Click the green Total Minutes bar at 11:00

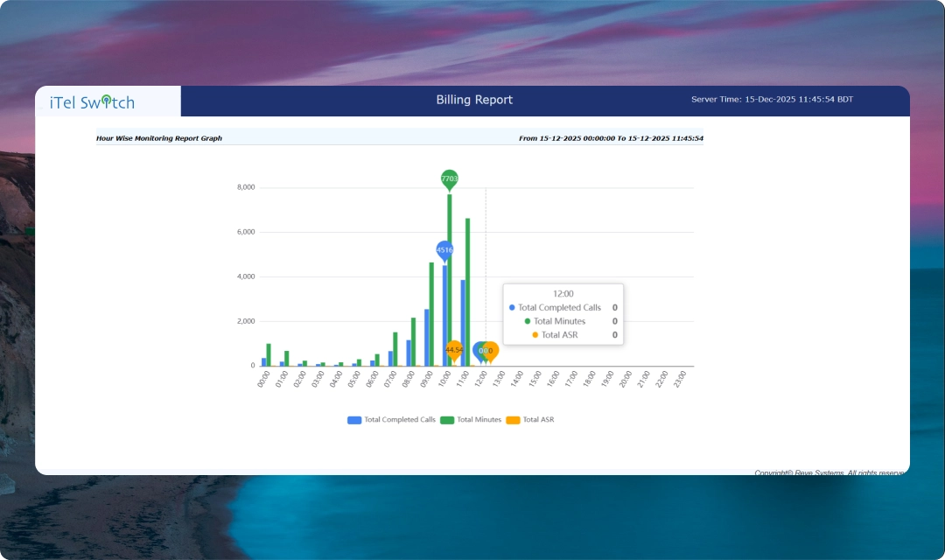(468, 292)
